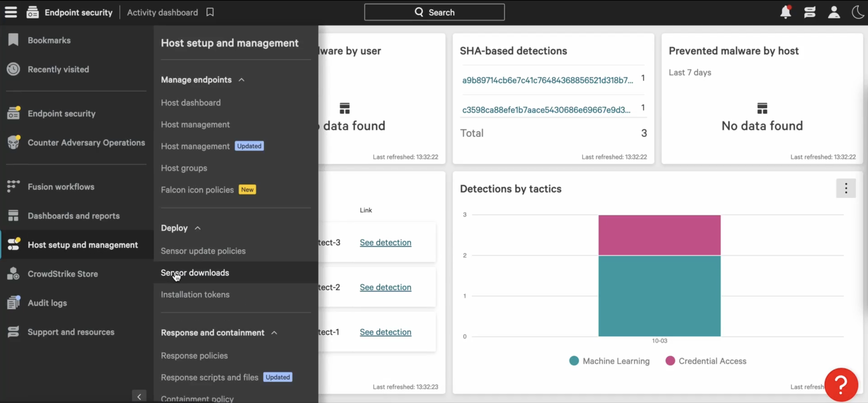Click the Counter Adversary Operations label
This screenshot has height=403, width=868.
point(86,142)
